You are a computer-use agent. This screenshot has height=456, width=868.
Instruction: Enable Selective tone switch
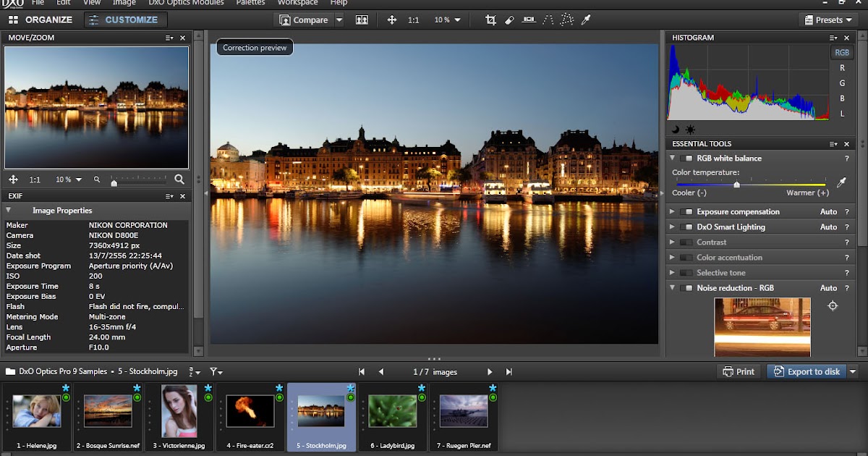click(686, 273)
